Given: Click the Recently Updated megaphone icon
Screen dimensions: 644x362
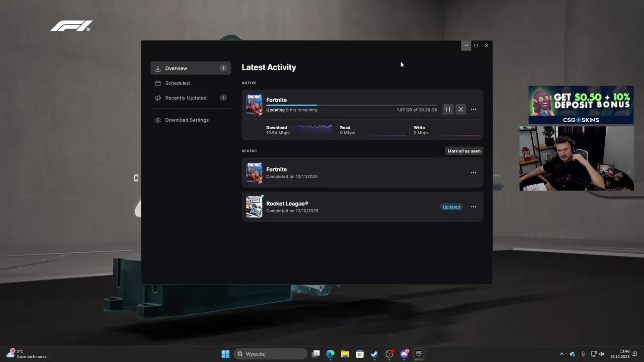Looking at the screenshot, I should pyautogui.click(x=158, y=98).
